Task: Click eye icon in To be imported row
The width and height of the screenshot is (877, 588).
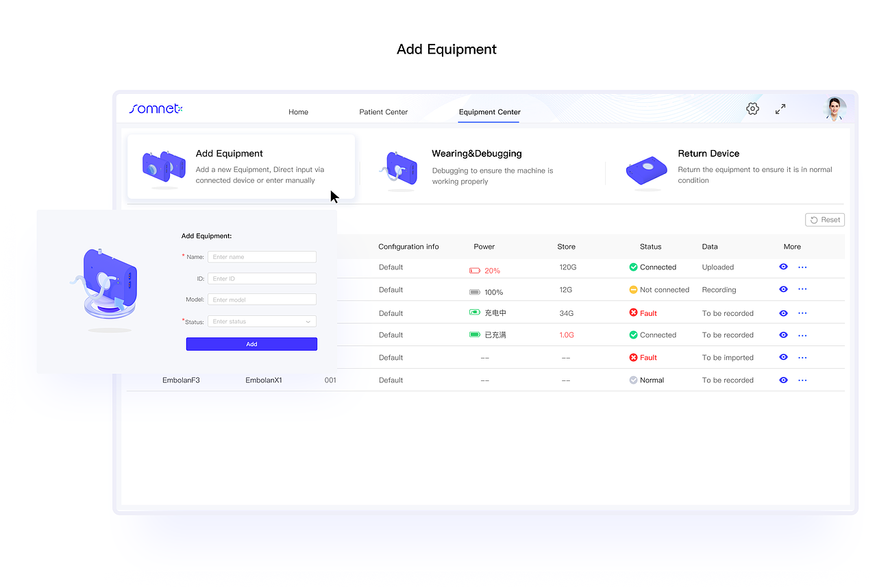Action: pyautogui.click(x=784, y=357)
